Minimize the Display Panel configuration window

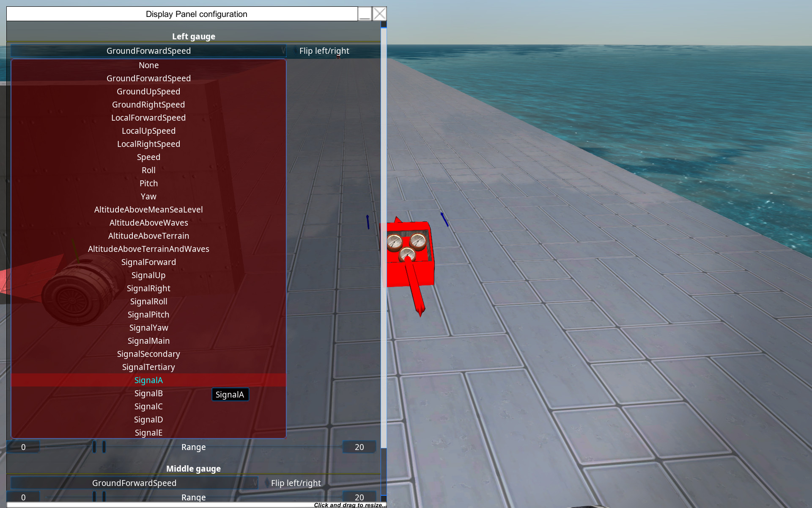click(365, 14)
